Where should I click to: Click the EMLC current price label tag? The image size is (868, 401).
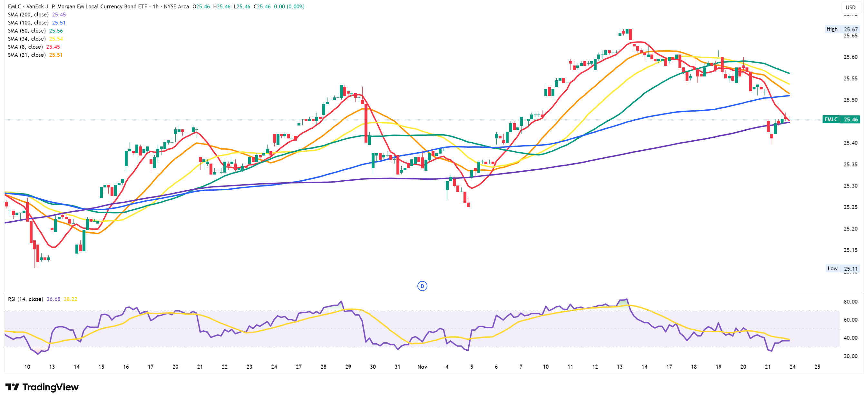point(841,119)
